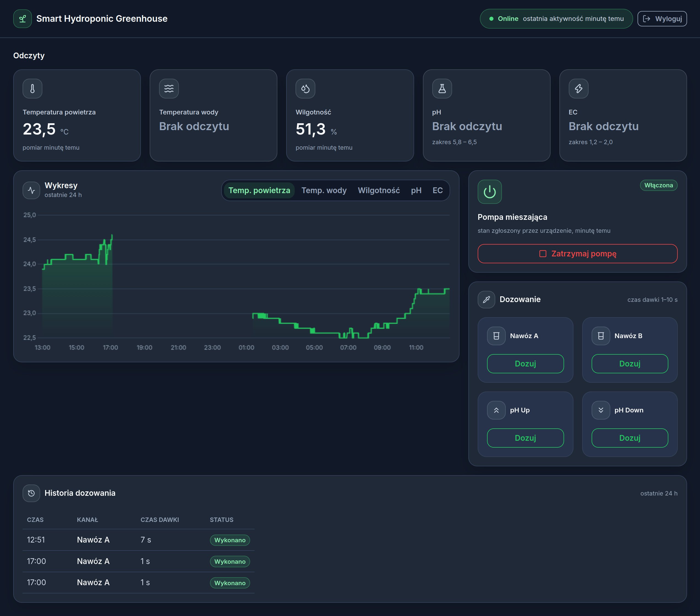Dose pH Down with its Dozuj button
The image size is (700, 616).
point(630,438)
